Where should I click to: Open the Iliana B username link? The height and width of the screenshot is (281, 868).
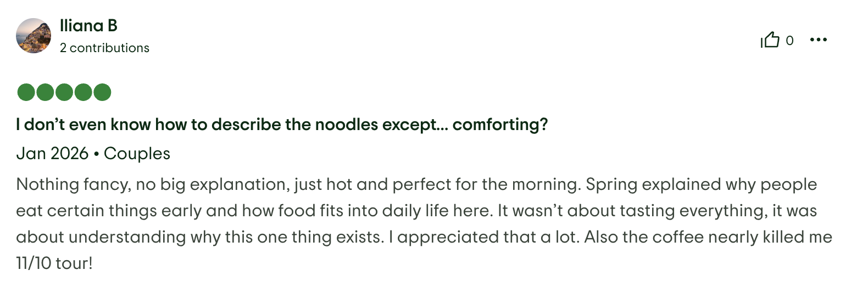[88, 26]
